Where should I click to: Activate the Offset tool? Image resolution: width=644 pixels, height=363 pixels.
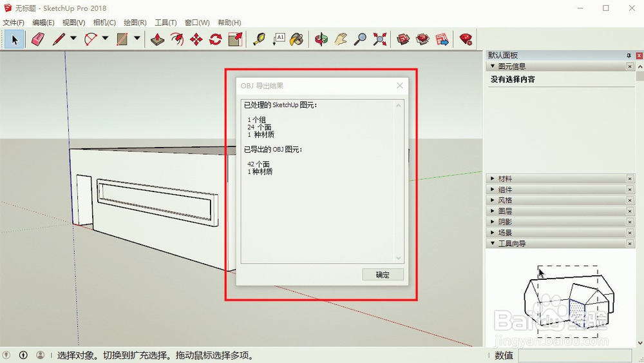[177, 39]
